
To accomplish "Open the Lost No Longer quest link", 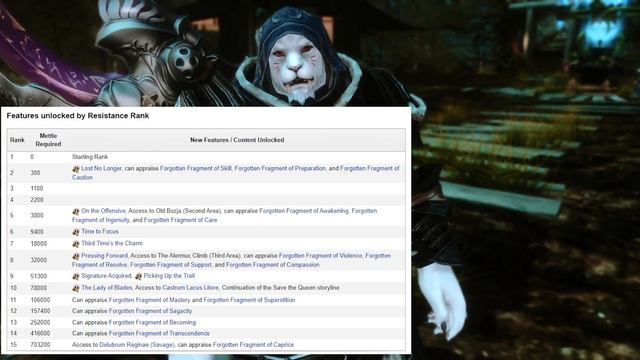I will pyautogui.click(x=101, y=168).
